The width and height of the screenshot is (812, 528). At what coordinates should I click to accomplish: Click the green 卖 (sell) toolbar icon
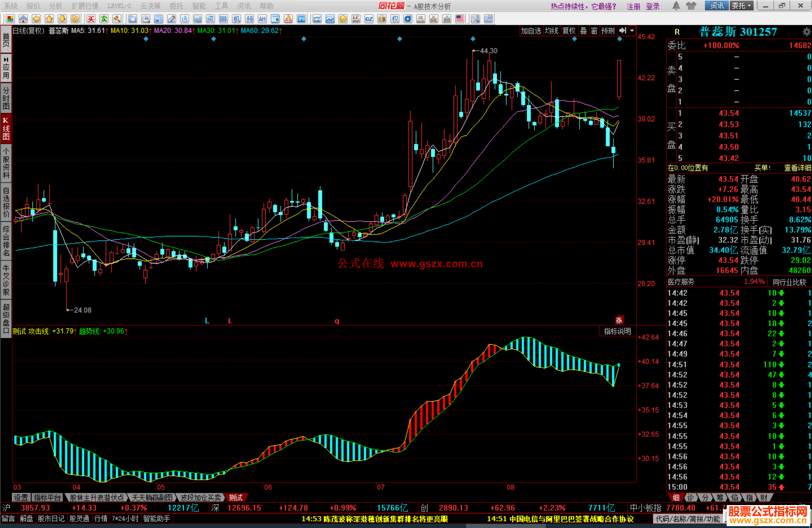pyautogui.click(x=104, y=19)
